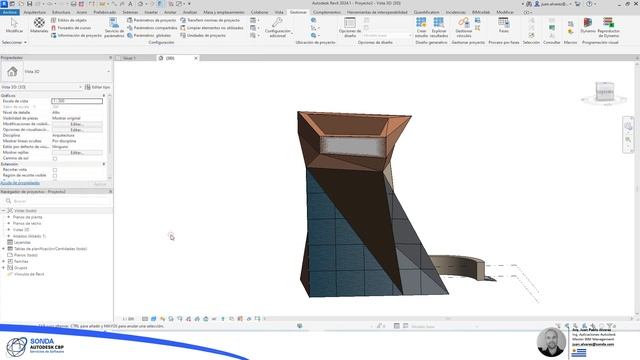The height and width of the screenshot is (360, 640).
Task: Open the Archivo menu
Action: 10,12
